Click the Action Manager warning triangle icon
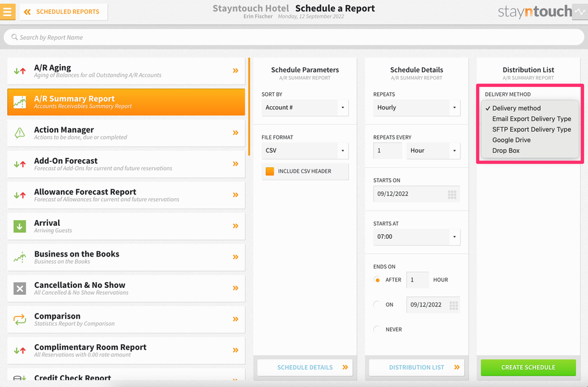 tap(20, 132)
